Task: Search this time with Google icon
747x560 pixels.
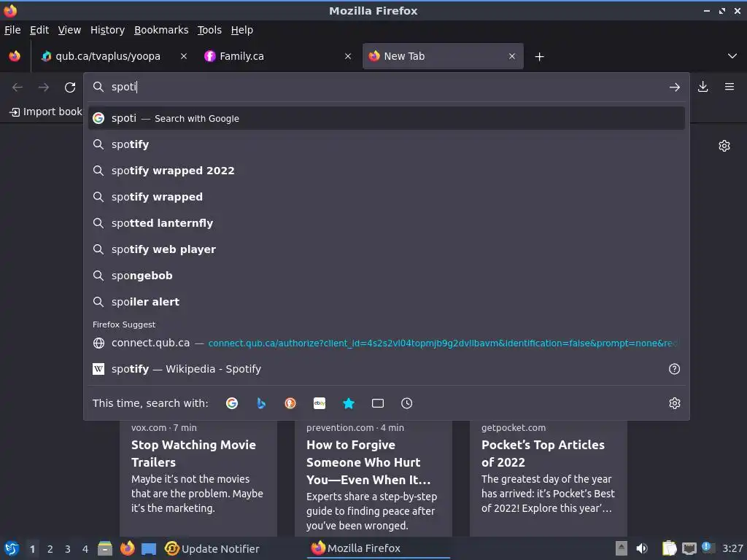Action: [232, 403]
